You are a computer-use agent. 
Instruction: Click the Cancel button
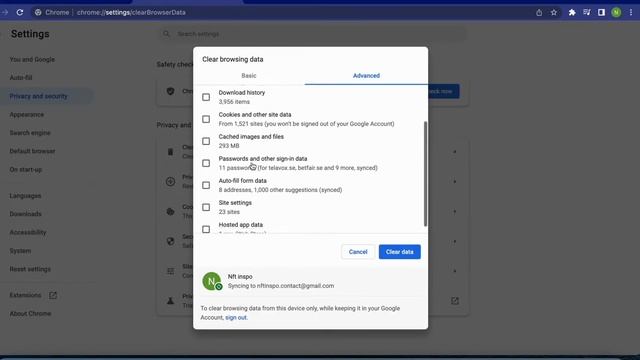(358, 252)
